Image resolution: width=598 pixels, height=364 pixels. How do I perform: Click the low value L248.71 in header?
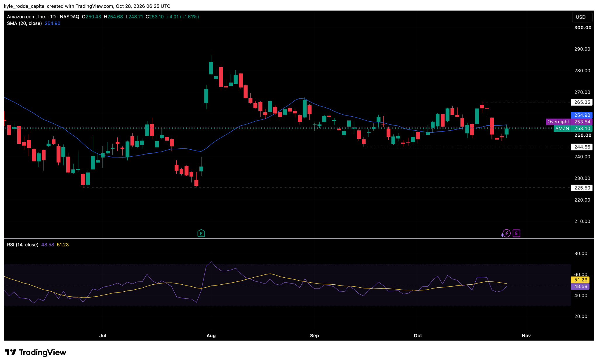point(134,17)
